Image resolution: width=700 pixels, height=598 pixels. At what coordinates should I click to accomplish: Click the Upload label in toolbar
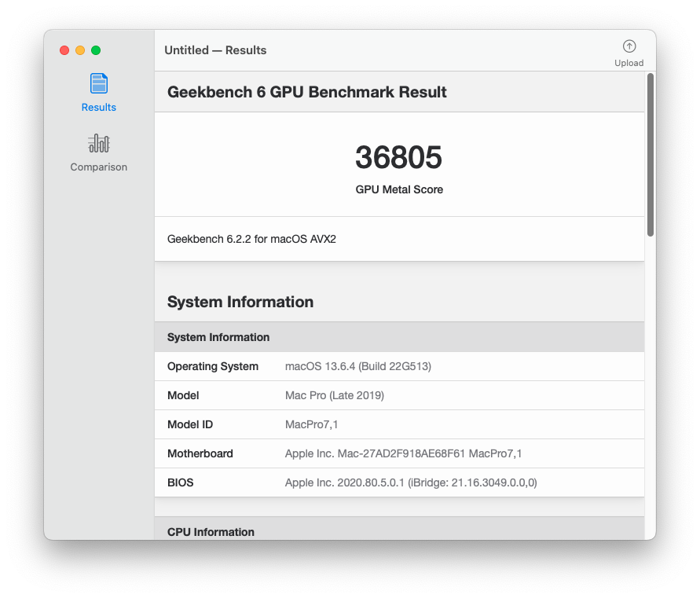(x=629, y=63)
